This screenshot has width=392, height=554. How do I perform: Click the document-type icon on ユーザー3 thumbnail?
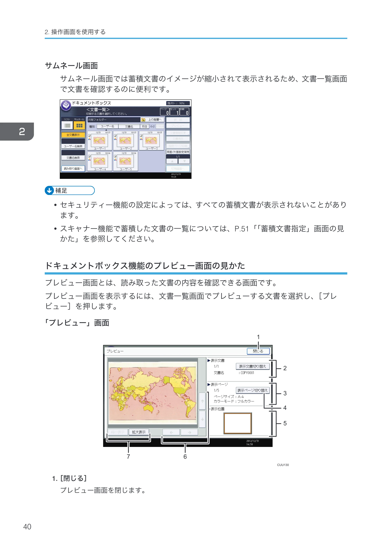click(141, 136)
